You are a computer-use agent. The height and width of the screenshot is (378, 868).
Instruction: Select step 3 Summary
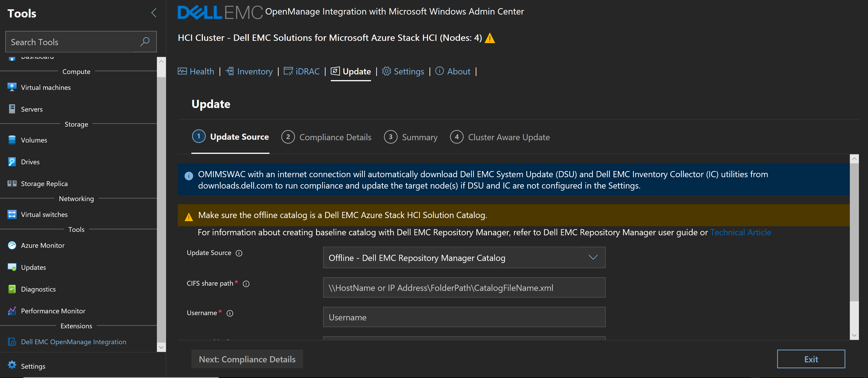tap(411, 137)
